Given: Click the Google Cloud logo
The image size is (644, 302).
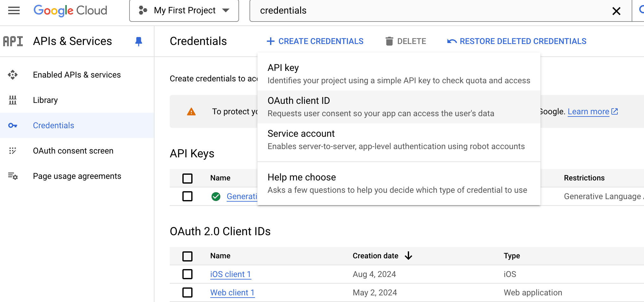Looking at the screenshot, I should 70,10.
